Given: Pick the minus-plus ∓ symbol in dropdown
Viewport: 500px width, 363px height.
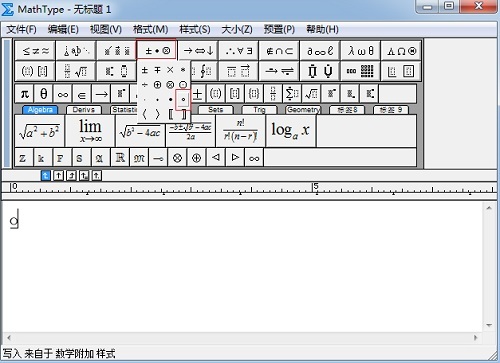Looking at the screenshot, I should pyautogui.click(x=157, y=70).
